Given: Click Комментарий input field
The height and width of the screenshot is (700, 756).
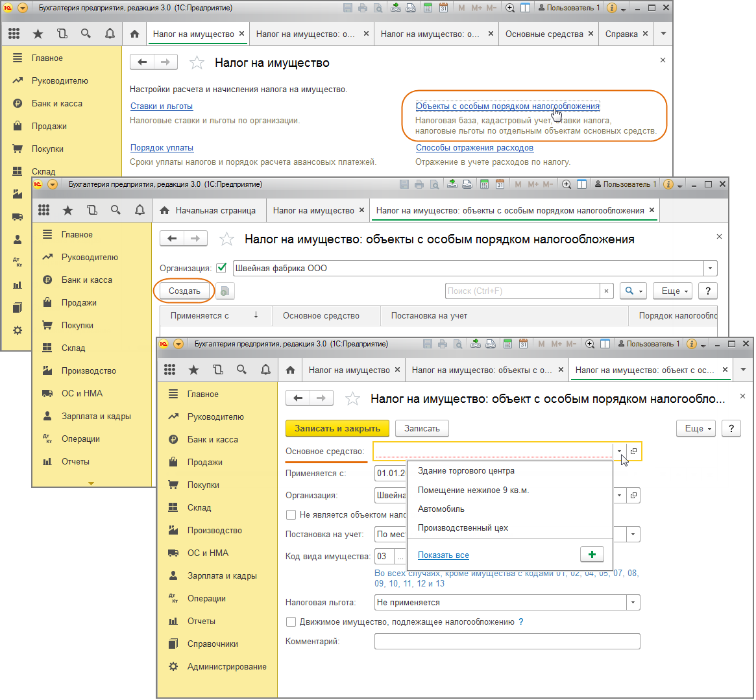Looking at the screenshot, I should [x=507, y=641].
